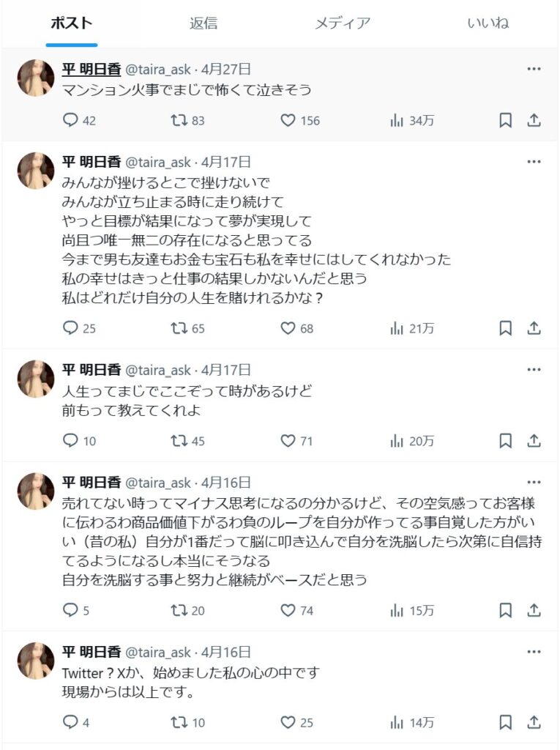View analytics showing 14万 impressions
560x750 pixels.
411,721
